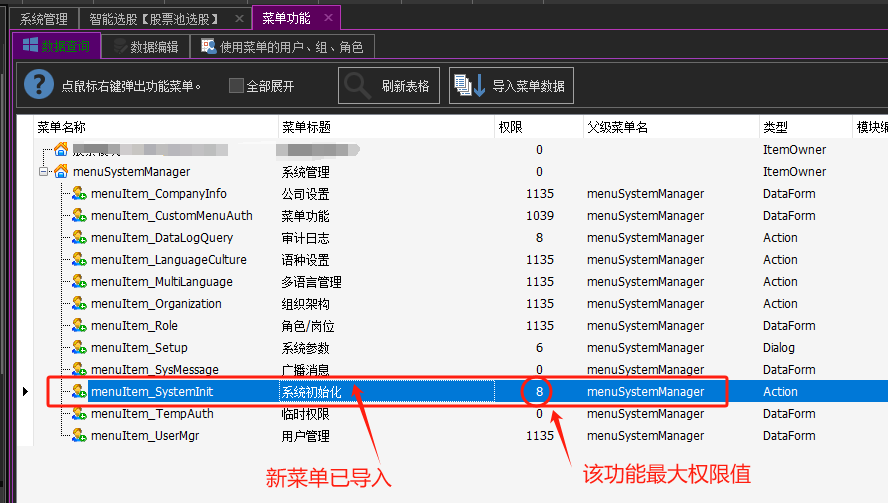Click the 系统参数 title cell
Viewport: 888px width, 503px height.
305,348
